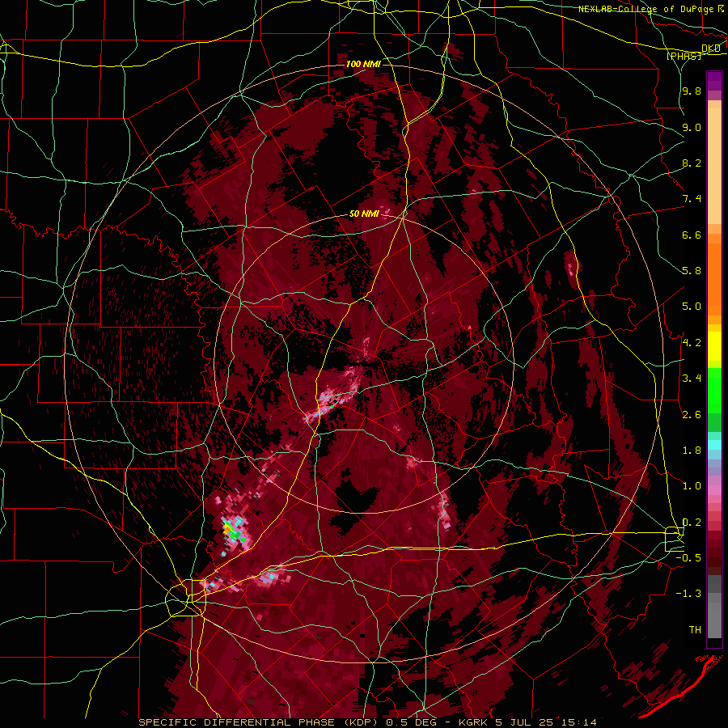Click the 3.4 scale value
This screenshot has height=728, width=728.
point(692,379)
